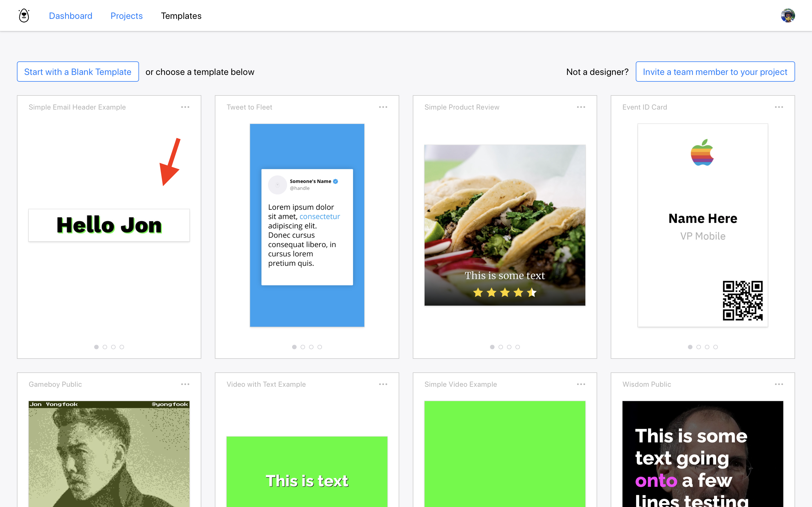Expand the fourth slide of Tweet to Fleet

click(x=320, y=347)
